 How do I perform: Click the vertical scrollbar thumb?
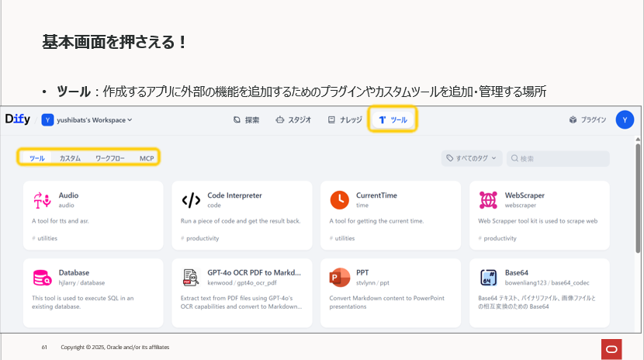pos(638,199)
